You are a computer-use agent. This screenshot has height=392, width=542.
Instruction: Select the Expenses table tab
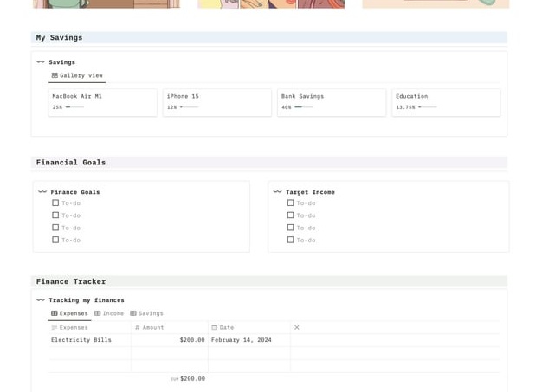[x=69, y=313]
